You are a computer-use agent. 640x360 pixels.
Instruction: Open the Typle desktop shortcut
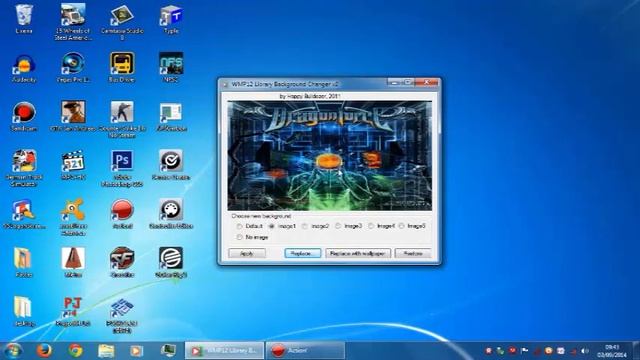(x=171, y=19)
